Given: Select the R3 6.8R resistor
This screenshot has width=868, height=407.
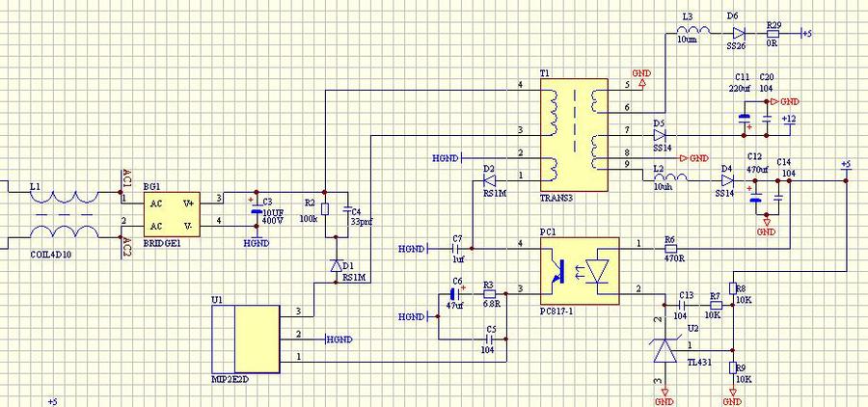Looking at the screenshot, I should point(489,292).
